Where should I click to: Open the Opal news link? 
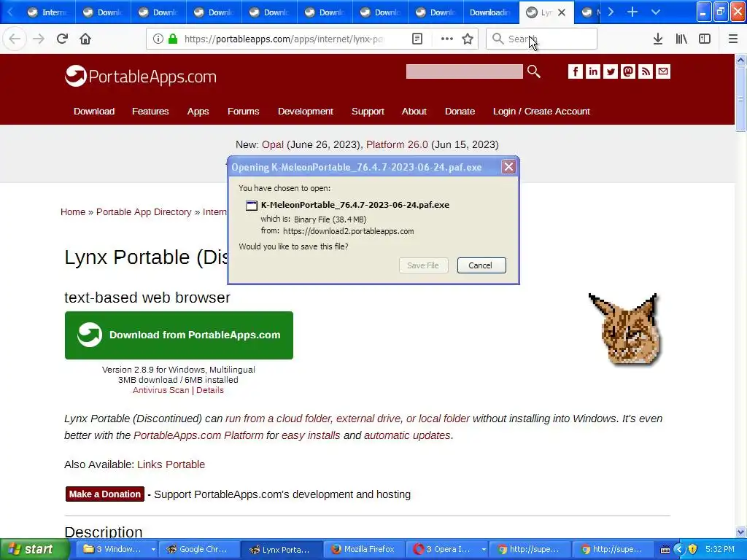273,144
